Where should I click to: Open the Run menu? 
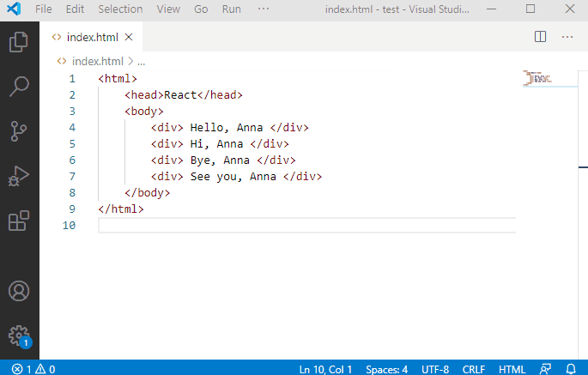(x=232, y=9)
